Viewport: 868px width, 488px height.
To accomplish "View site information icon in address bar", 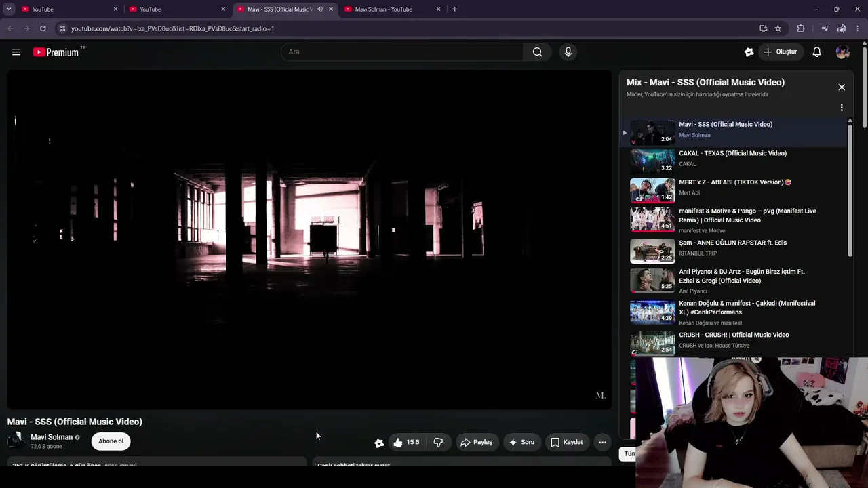I will point(62,28).
